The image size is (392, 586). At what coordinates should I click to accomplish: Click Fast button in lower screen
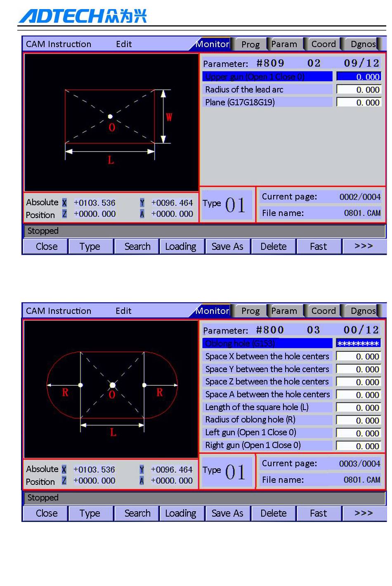[319, 513]
